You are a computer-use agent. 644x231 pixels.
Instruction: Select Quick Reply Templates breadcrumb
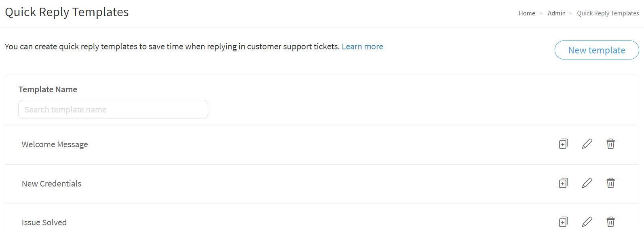(608, 13)
